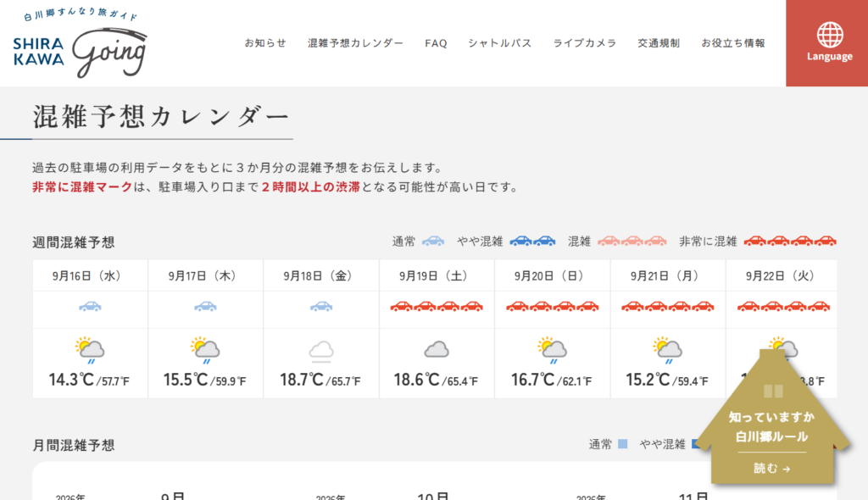Click the 9月18日（金） date header

pos(320,275)
